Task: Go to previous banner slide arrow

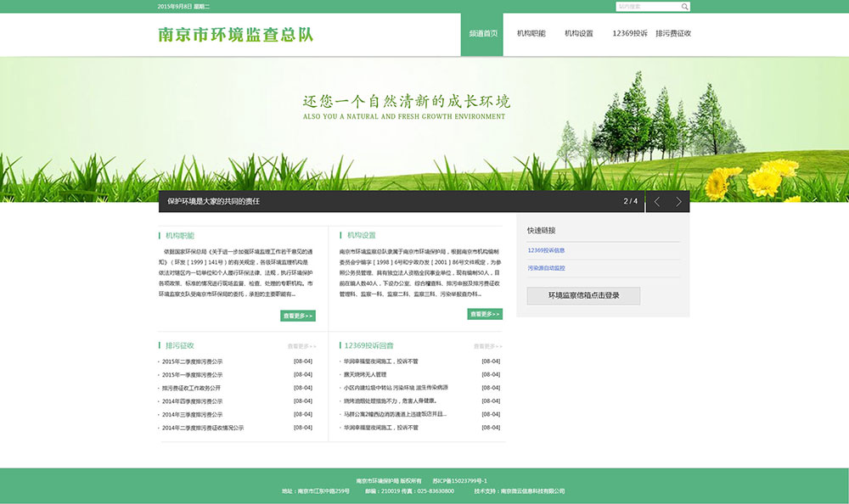Action: click(x=656, y=202)
